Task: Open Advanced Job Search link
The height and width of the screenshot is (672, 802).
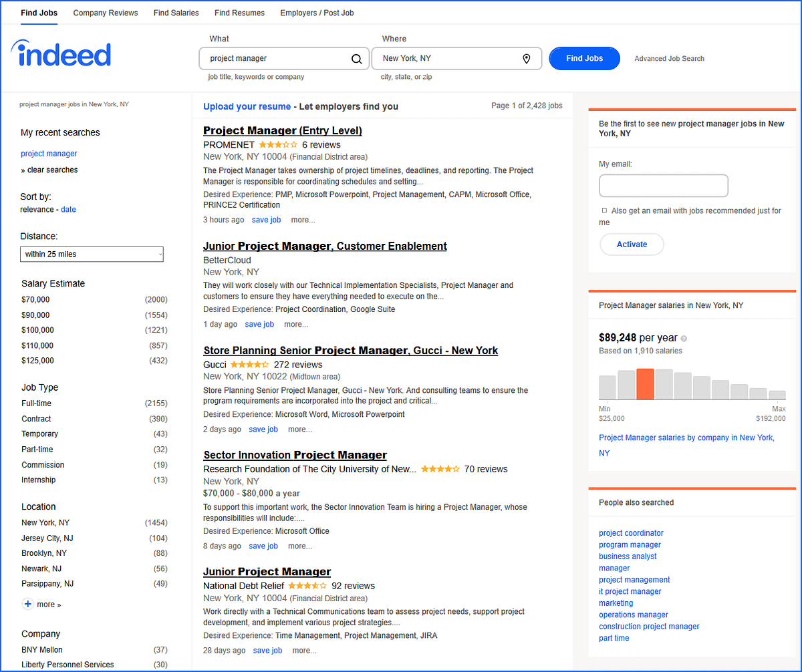Action: pyautogui.click(x=669, y=59)
